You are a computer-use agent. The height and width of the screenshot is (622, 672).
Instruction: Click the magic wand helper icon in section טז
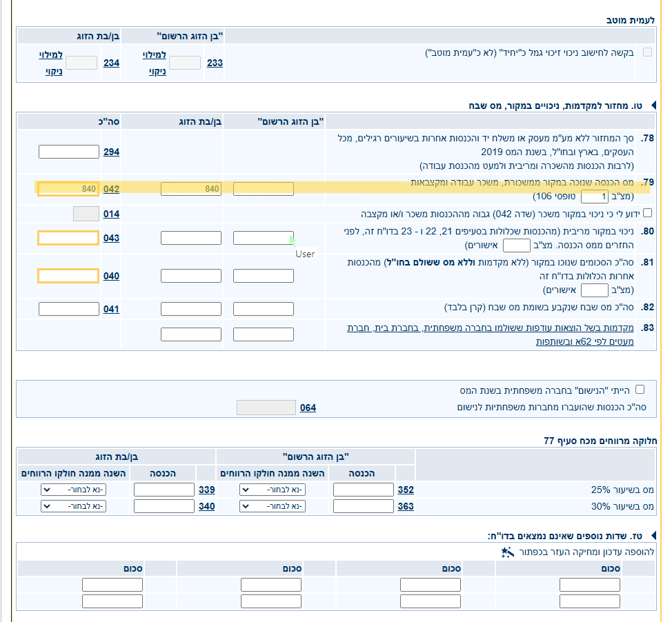507,552
